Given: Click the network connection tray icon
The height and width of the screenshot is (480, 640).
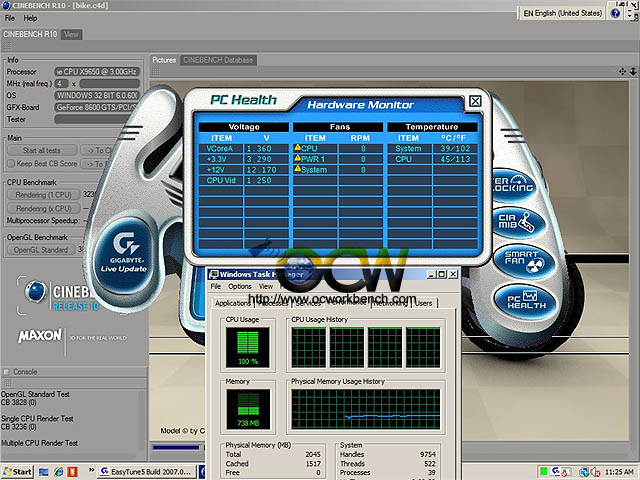Looking at the screenshot, I should [584, 472].
